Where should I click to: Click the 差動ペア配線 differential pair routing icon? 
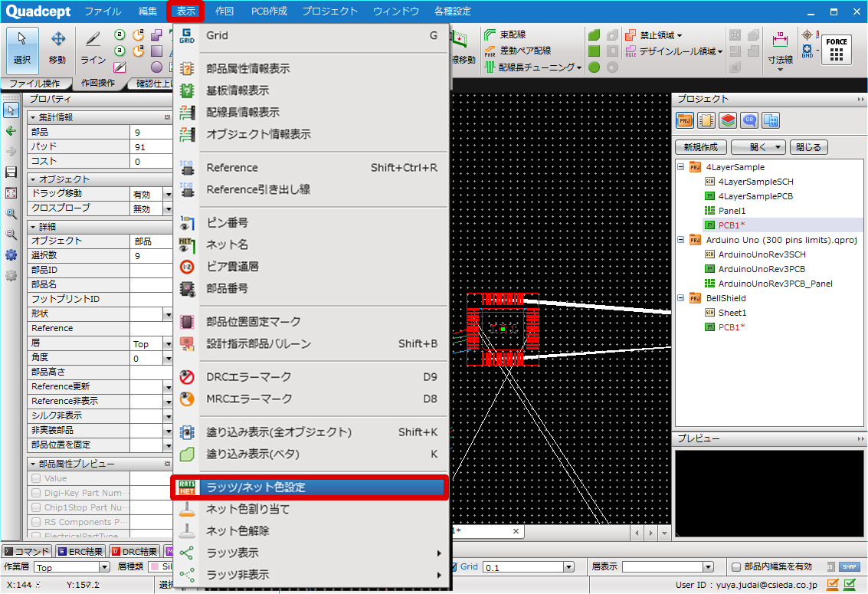[490, 51]
